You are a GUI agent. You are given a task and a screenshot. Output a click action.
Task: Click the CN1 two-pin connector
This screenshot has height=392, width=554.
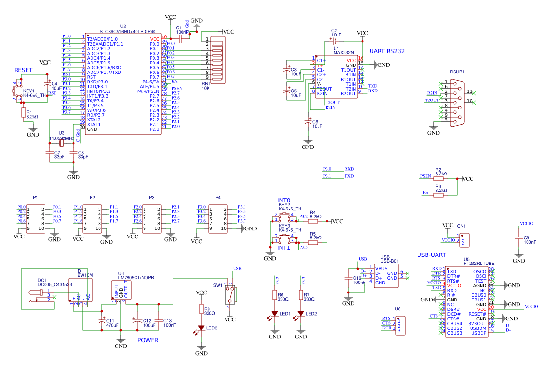pos(464,240)
